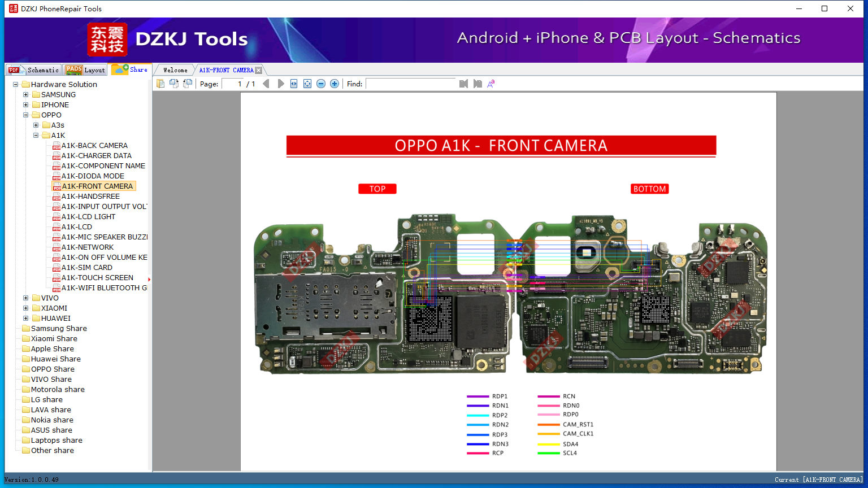Image resolution: width=868 pixels, height=488 pixels.
Task: Fit the whole page in the viewer
Action: tap(307, 84)
